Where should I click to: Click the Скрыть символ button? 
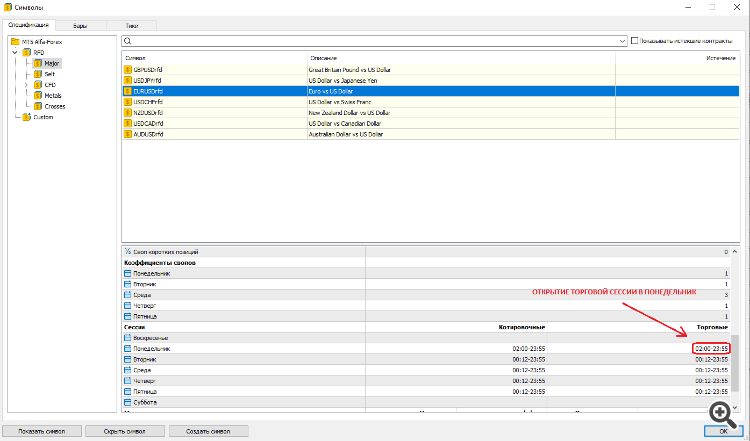pos(125,431)
